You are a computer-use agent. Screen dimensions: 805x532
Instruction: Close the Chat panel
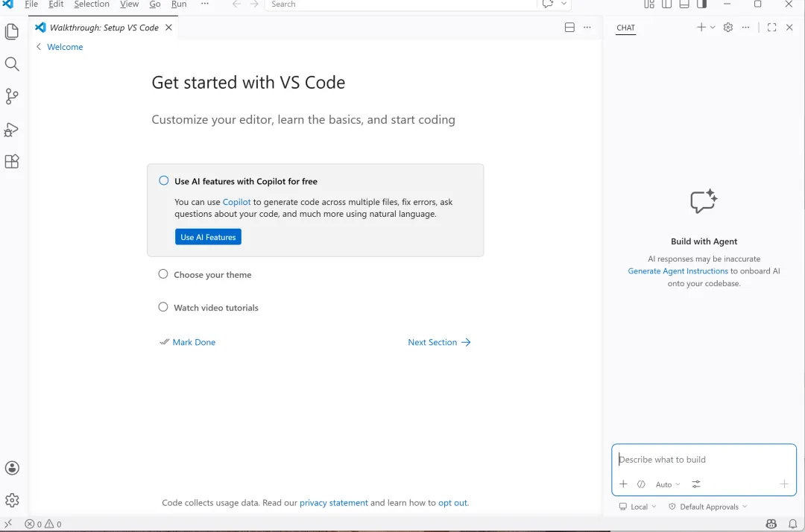coord(789,27)
